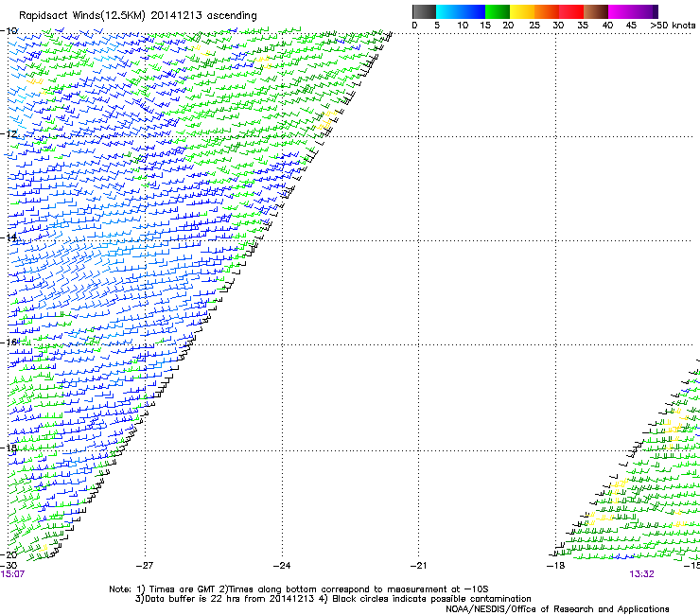Click the -30 longitude axis label

[x=9, y=566]
